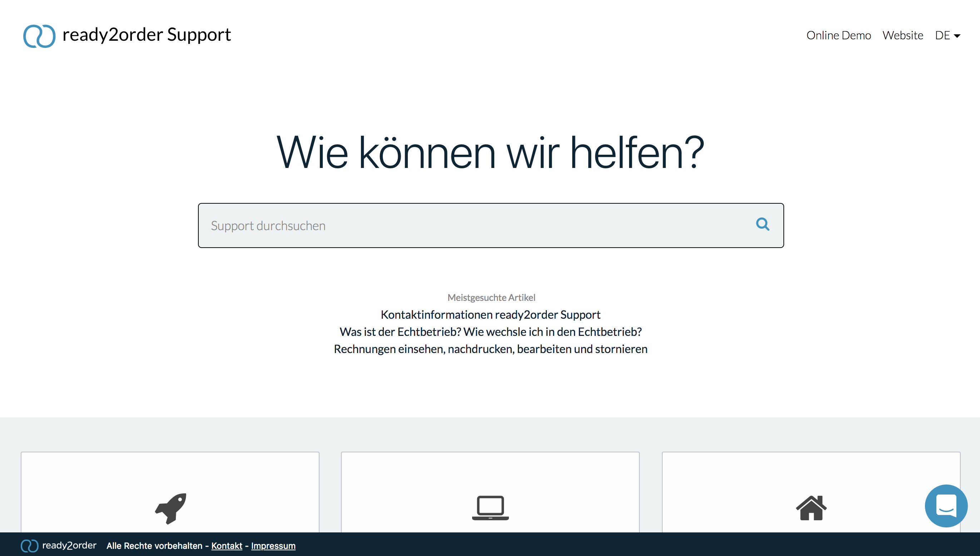Viewport: 980px width, 556px height.
Task: Click the house icon card
Action: tap(811, 508)
